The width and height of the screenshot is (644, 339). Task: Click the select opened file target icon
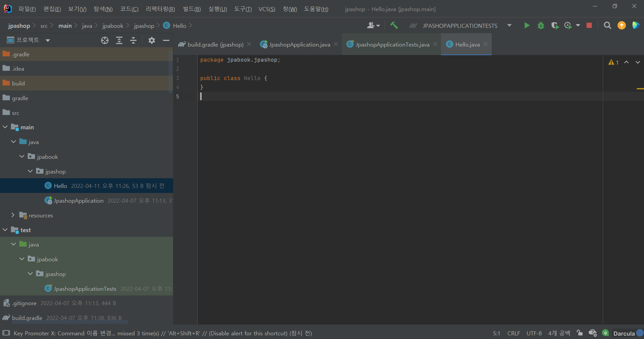coord(105,40)
